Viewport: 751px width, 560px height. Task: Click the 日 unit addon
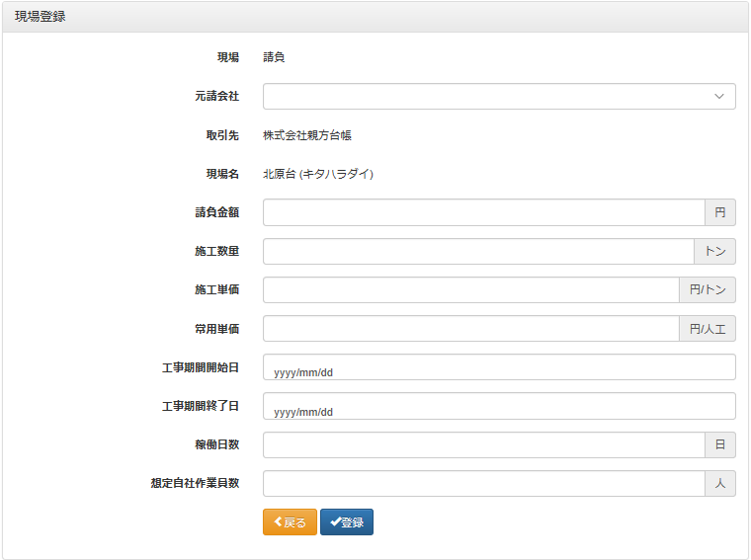(x=719, y=444)
